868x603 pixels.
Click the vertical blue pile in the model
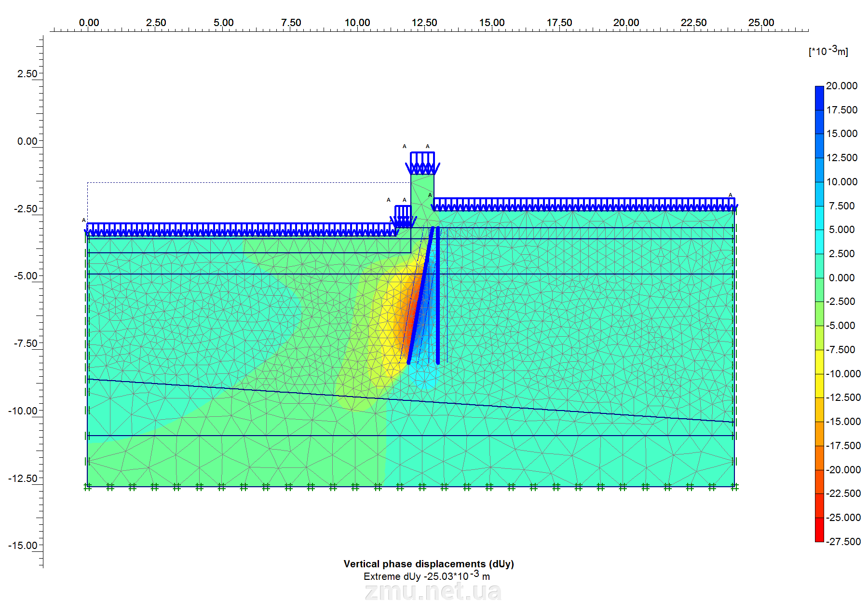click(438, 295)
